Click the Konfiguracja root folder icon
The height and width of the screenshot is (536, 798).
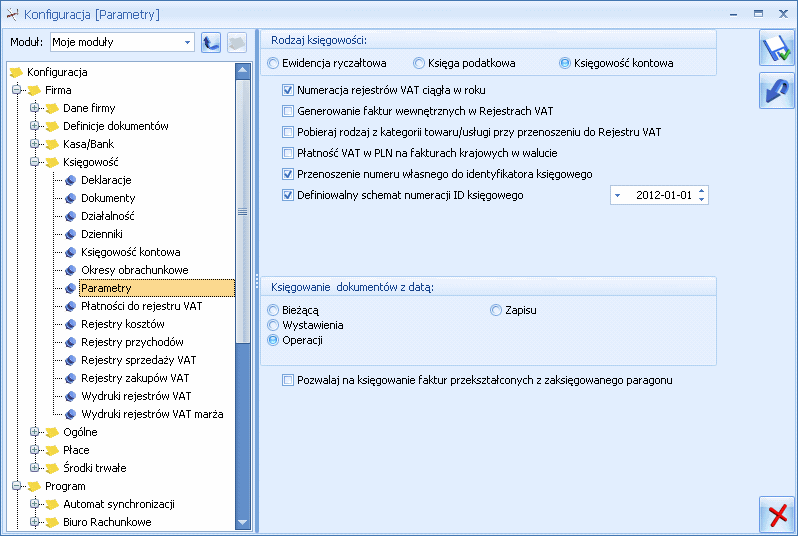16,72
